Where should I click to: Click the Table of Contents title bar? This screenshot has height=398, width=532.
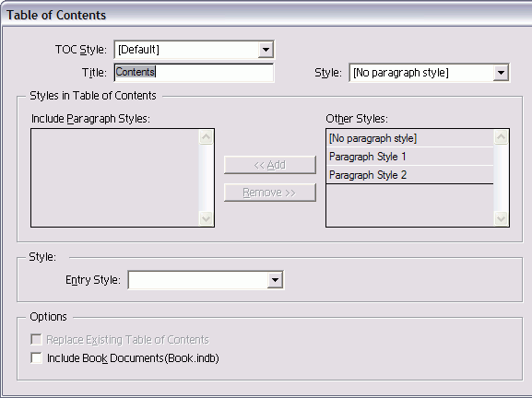(x=266, y=15)
